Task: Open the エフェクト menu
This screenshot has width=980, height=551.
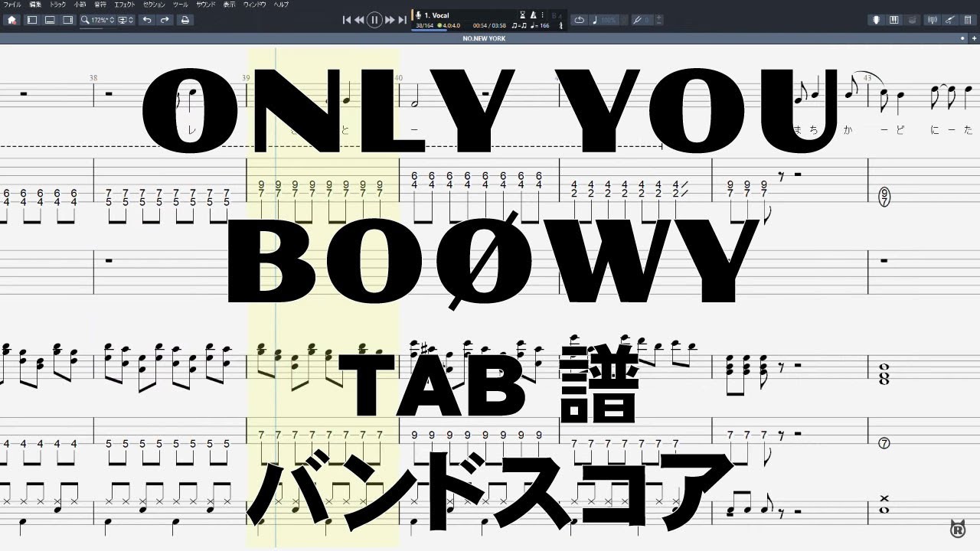Action: 125,5
